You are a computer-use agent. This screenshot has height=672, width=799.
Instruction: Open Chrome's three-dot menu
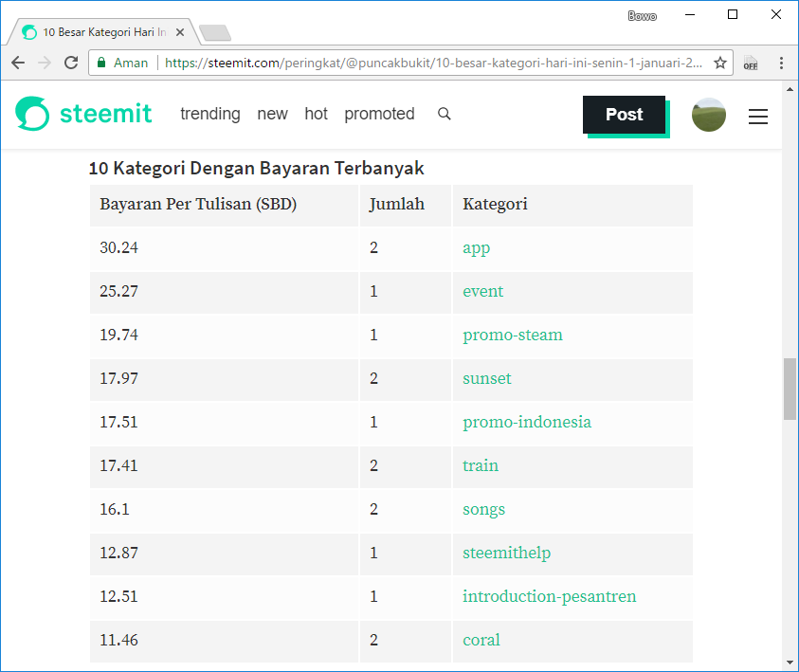(781, 63)
